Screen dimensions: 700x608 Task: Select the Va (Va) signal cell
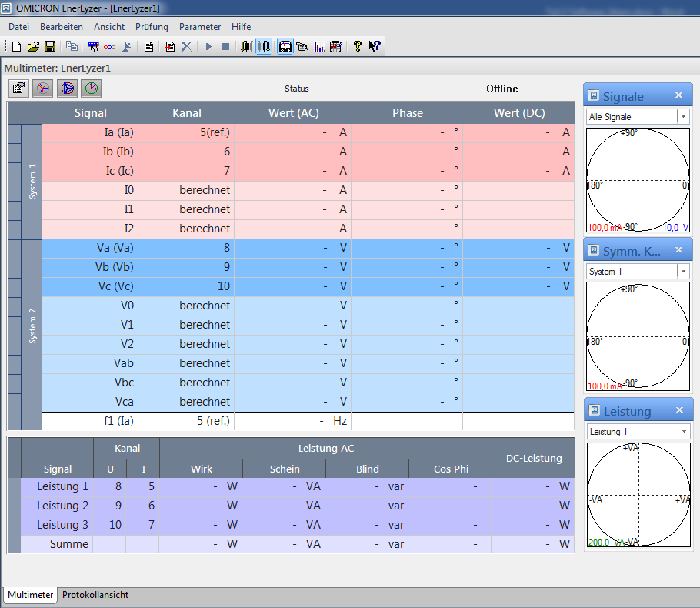90,248
